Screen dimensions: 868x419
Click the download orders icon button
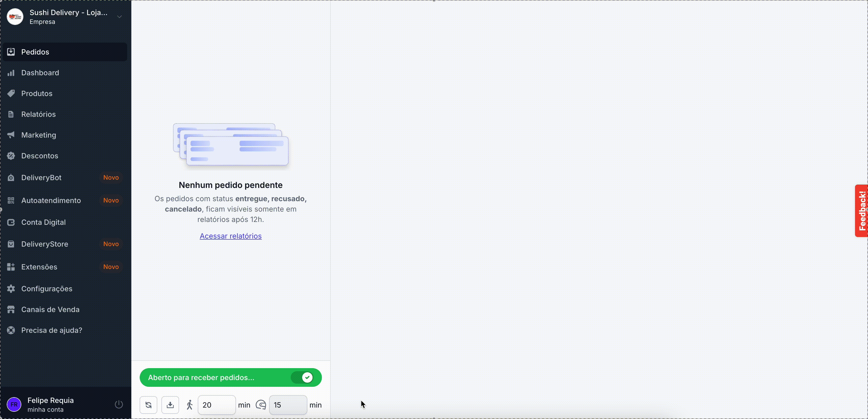170,404
